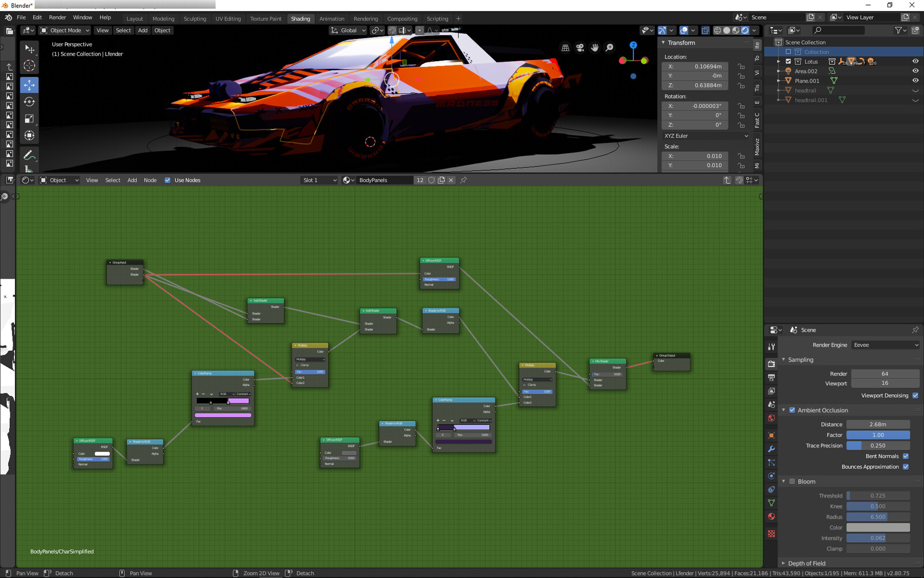The image size is (924, 578).
Task: Select the Transform tool in viewport toolbar
Action: [29, 135]
